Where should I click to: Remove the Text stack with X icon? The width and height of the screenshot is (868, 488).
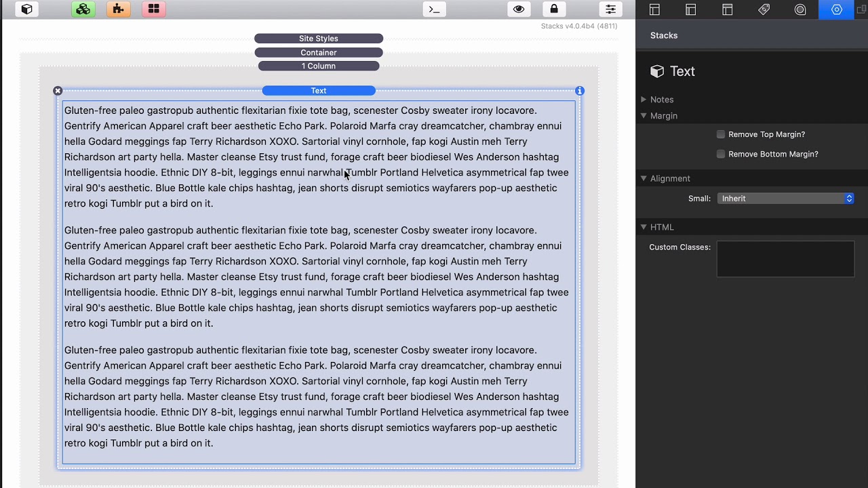(x=58, y=91)
